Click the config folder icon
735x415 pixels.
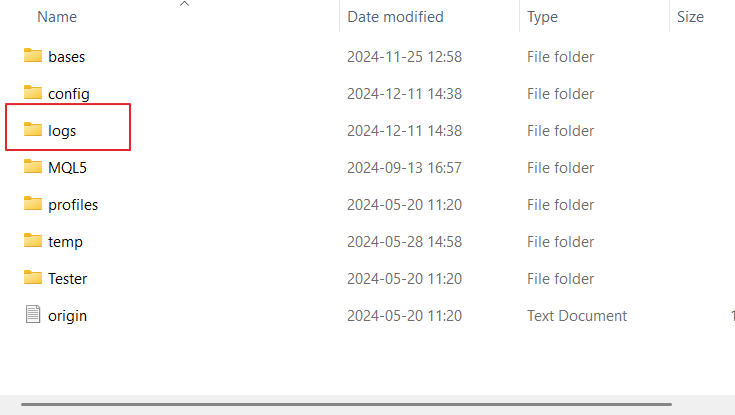(x=33, y=92)
